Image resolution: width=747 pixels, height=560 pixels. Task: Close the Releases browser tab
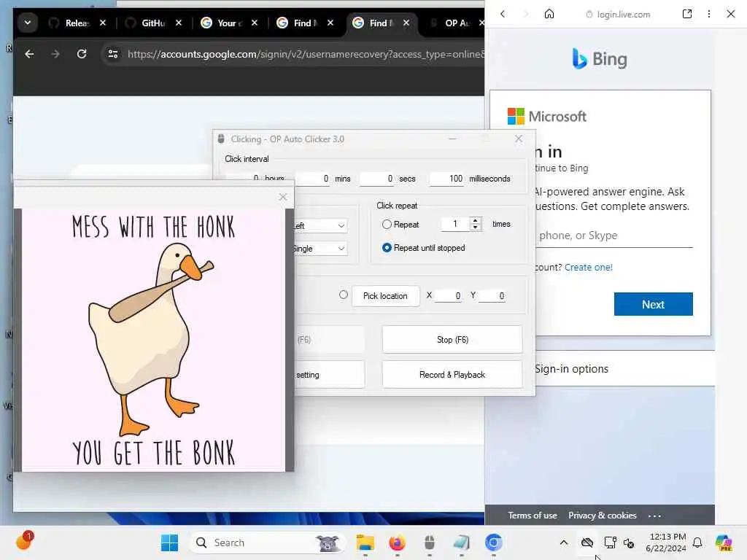click(102, 23)
